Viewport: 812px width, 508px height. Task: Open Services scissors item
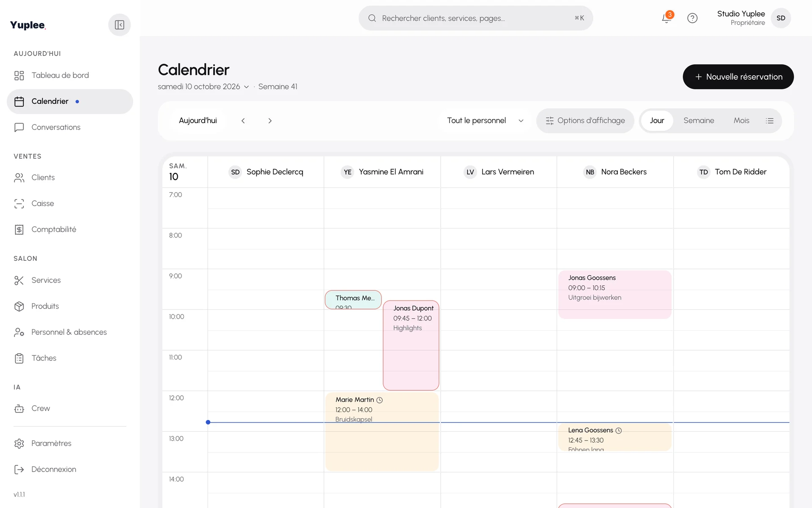tap(70, 280)
